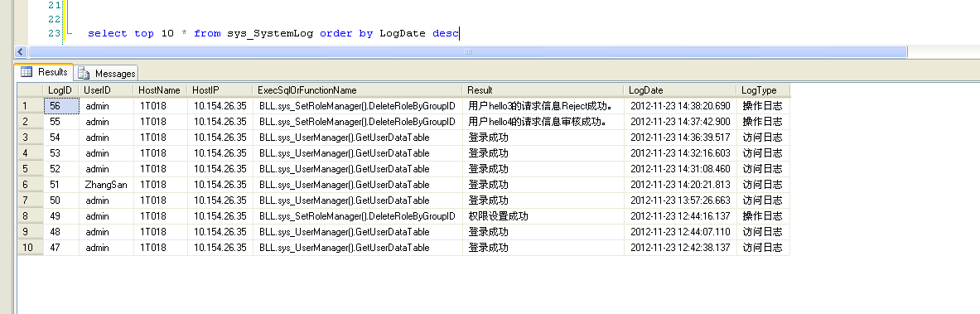The width and height of the screenshot is (980, 314).
Task: Click the LogID cell showing 49
Action: pyautogui.click(x=61, y=215)
